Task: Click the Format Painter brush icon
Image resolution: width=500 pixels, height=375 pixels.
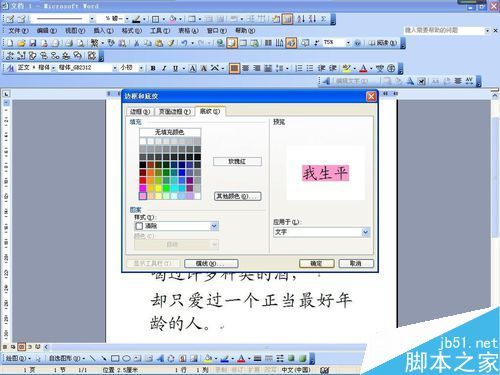Action: tap(171, 43)
